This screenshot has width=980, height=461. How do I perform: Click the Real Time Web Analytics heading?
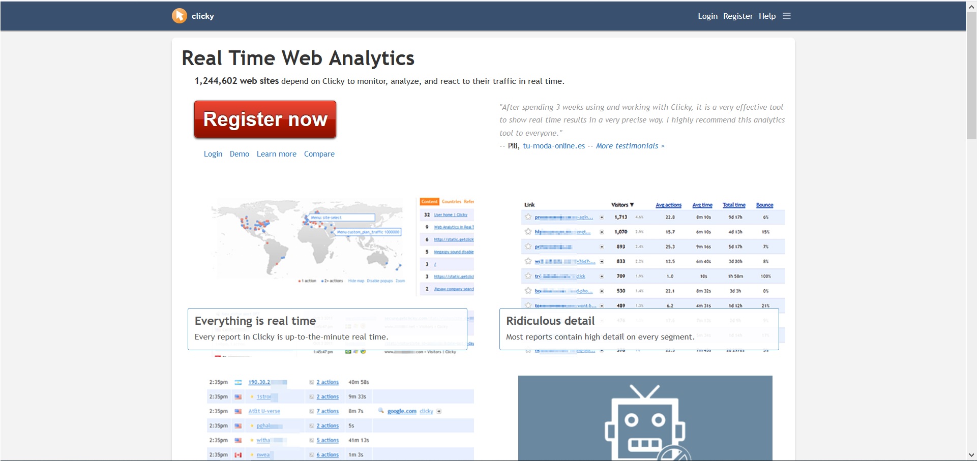[298, 58]
